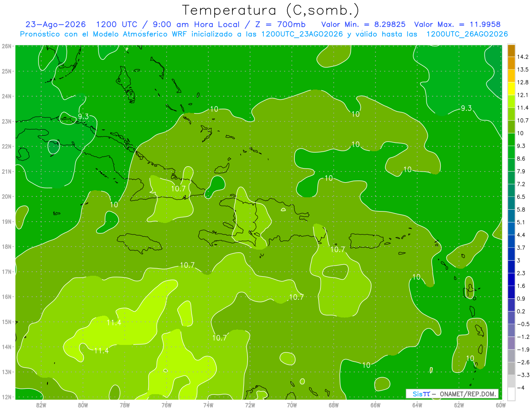Click the 2.3 value on the color legend

click(522, 273)
